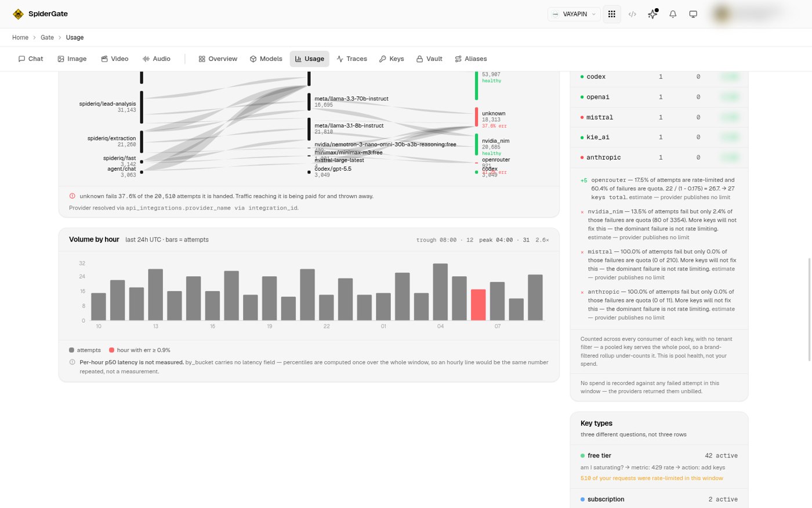The width and height of the screenshot is (812, 508).
Task: Click the codex/gpt-5.5 model label
Action: pyautogui.click(x=333, y=169)
